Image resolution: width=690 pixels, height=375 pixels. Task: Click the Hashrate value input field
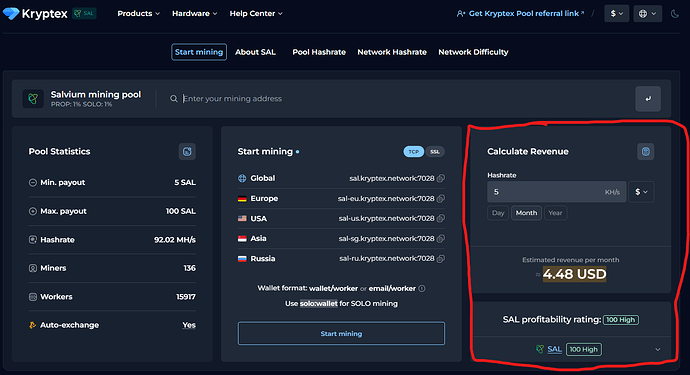556,192
